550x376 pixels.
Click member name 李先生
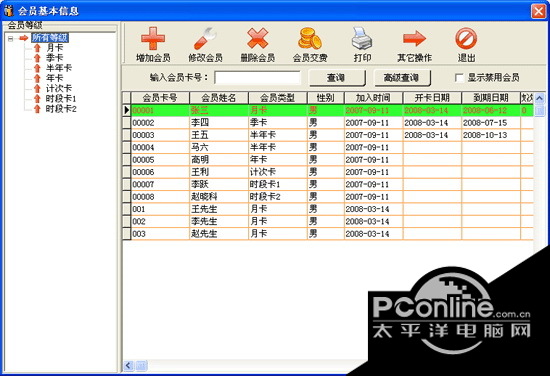point(204,221)
